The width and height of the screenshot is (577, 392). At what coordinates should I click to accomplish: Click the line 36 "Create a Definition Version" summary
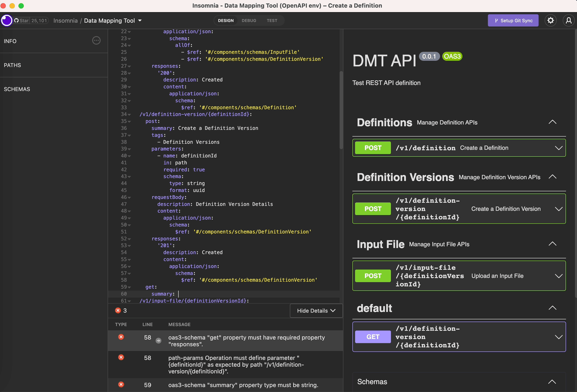click(x=218, y=128)
